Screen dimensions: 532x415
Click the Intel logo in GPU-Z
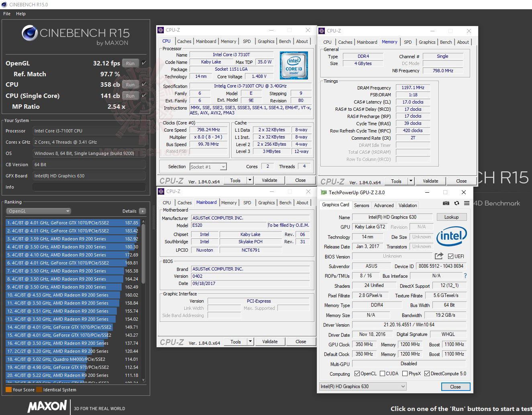pyautogui.click(x=452, y=236)
